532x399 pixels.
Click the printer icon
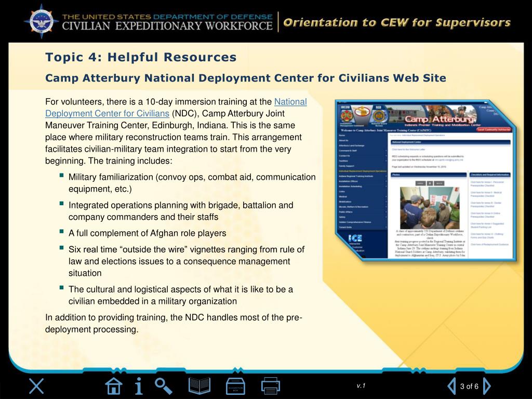(x=270, y=386)
